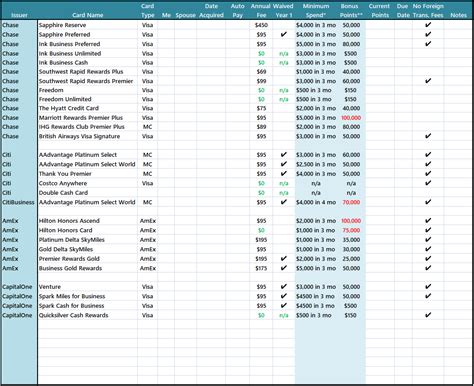Click the CitiBusiness issuer cell
474x386 pixels.
(x=18, y=202)
